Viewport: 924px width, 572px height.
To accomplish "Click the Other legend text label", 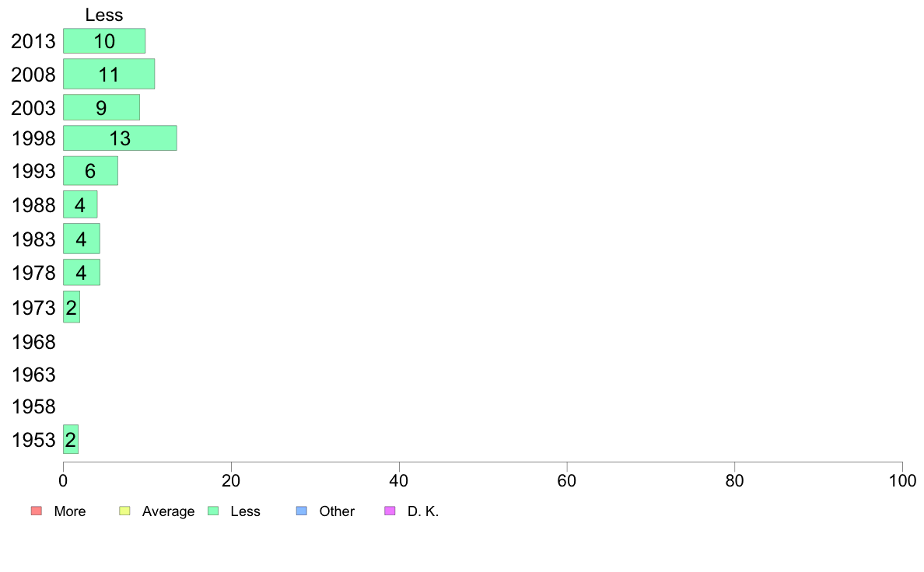I will point(337,511).
